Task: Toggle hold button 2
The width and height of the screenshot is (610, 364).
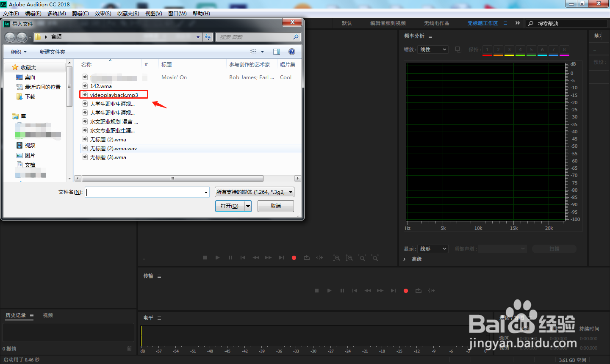Action: (x=498, y=50)
